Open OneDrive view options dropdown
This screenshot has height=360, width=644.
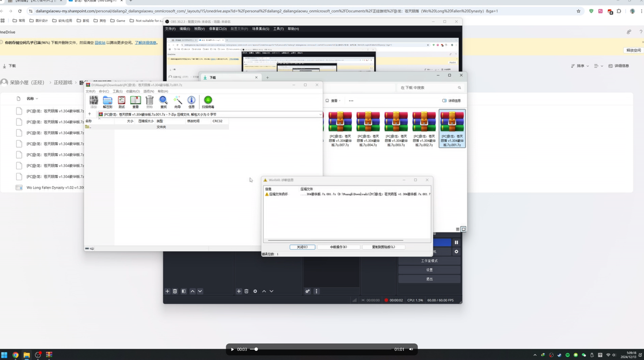pyautogui.click(x=598, y=66)
